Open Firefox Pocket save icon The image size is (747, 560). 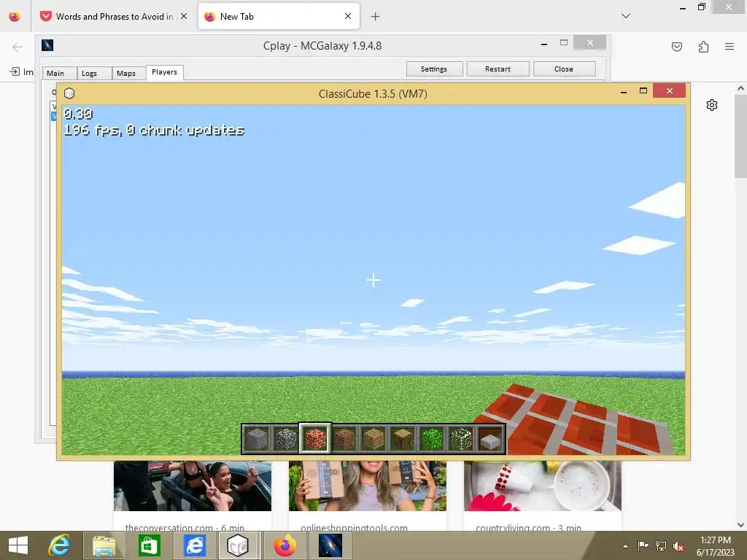677,47
